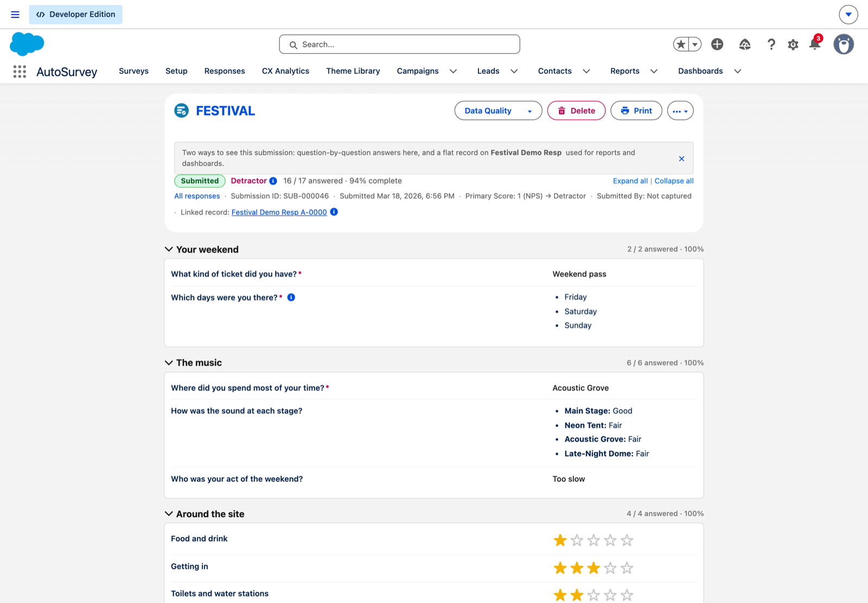
Task: Click the Salesforce cloud logo
Action: 27,44
